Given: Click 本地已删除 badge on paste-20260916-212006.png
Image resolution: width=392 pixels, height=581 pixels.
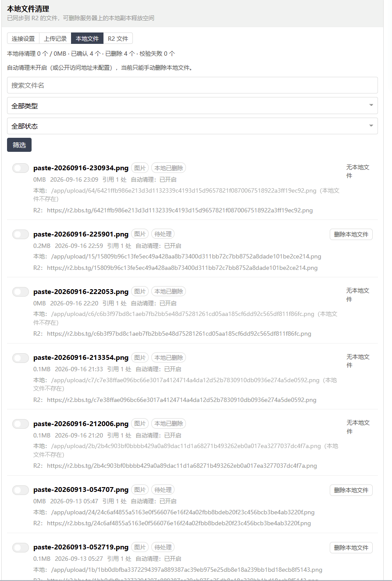Looking at the screenshot, I should pos(169,424).
